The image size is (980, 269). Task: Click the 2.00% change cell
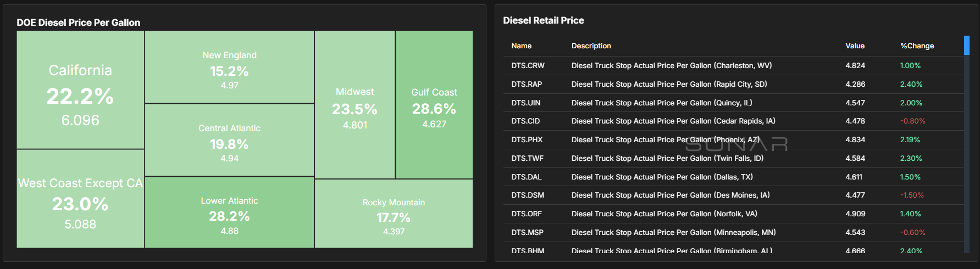[911, 103]
